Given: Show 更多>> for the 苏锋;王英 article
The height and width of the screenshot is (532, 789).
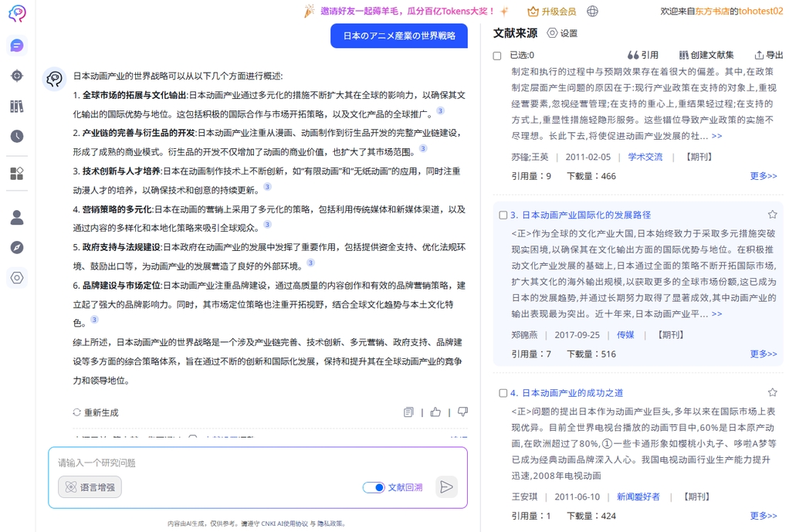Looking at the screenshot, I should (x=764, y=175).
